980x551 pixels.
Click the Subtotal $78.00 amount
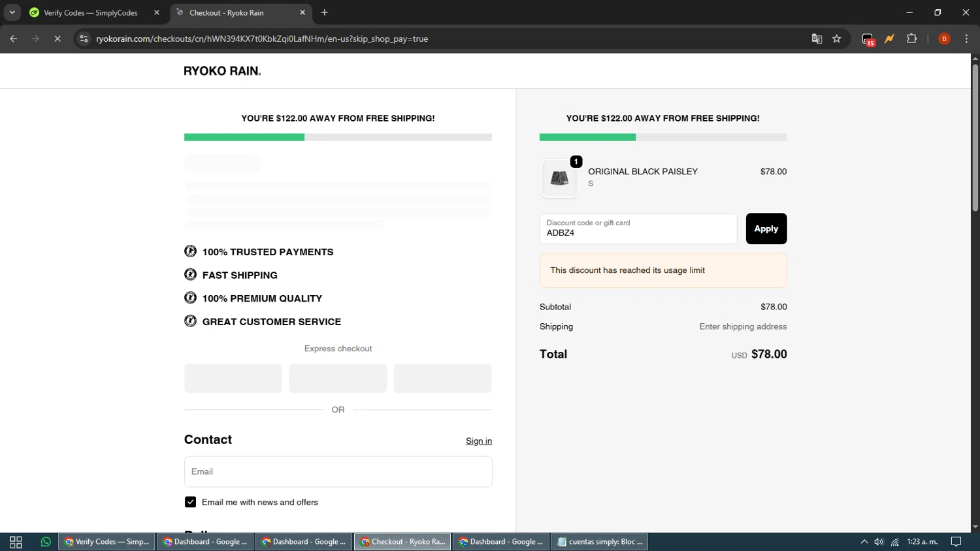tap(774, 307)
